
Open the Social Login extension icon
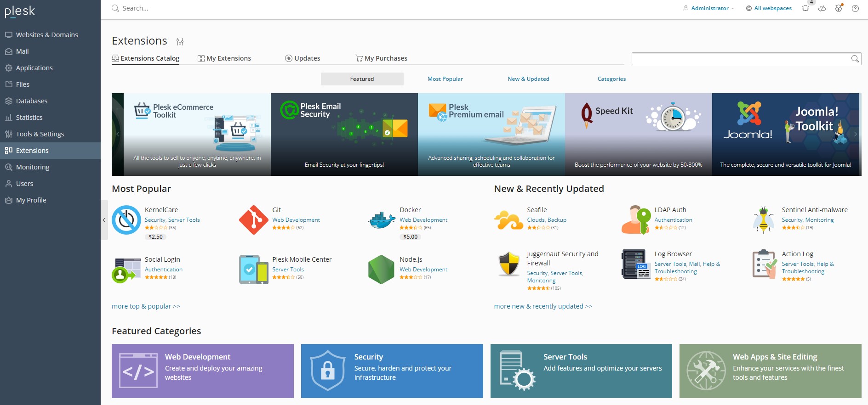(x=126, y=270)
